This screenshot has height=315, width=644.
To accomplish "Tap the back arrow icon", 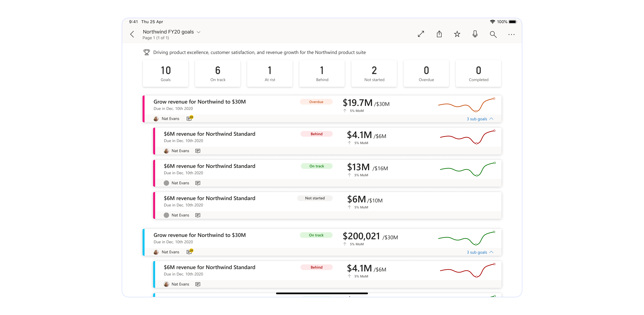I will (132, 34).
